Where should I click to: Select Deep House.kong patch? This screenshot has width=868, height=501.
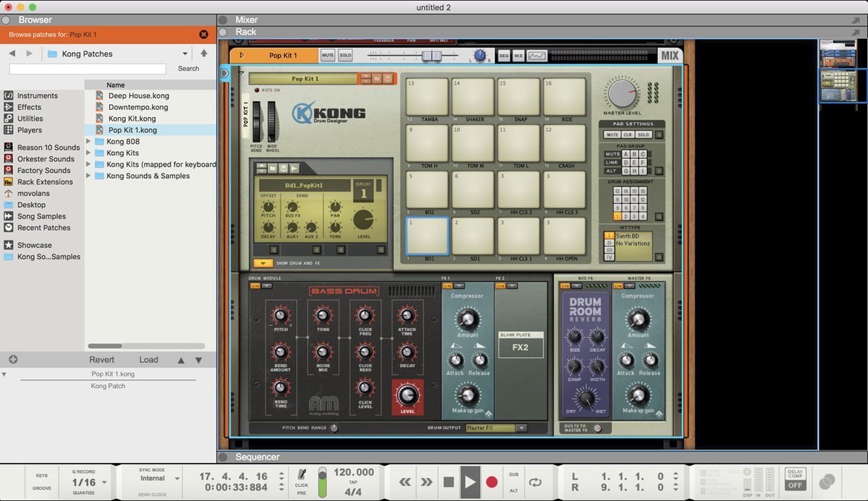[139, 95]
